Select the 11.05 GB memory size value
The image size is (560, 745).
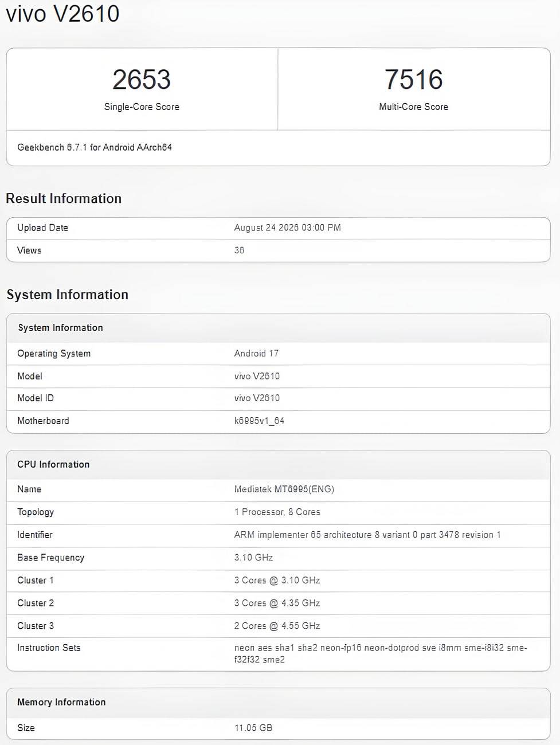tap(253, 728)
